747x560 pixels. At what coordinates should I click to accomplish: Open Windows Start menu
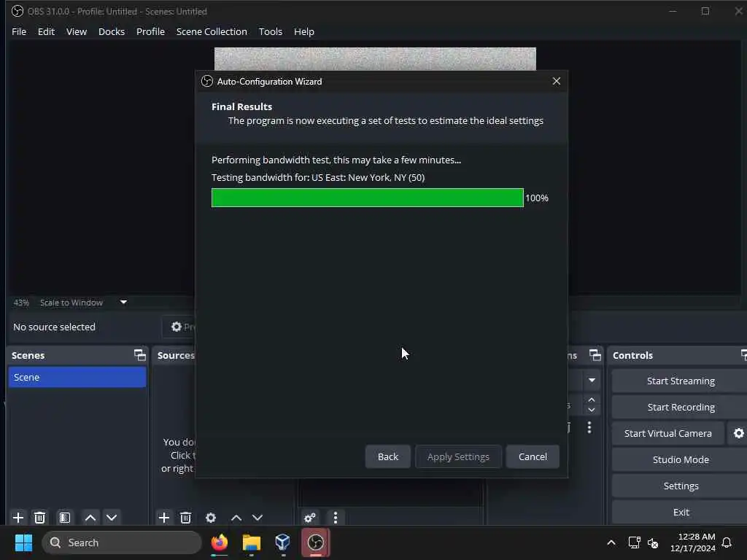click(23, 542)
